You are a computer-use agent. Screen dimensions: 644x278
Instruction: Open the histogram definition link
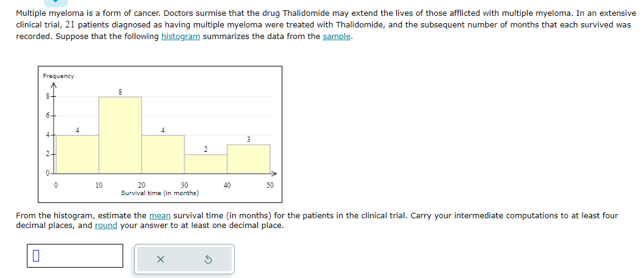181,37
